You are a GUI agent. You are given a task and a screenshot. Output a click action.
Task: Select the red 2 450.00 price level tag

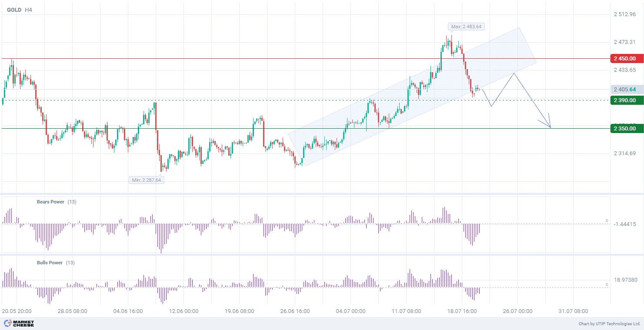[627, 58]
